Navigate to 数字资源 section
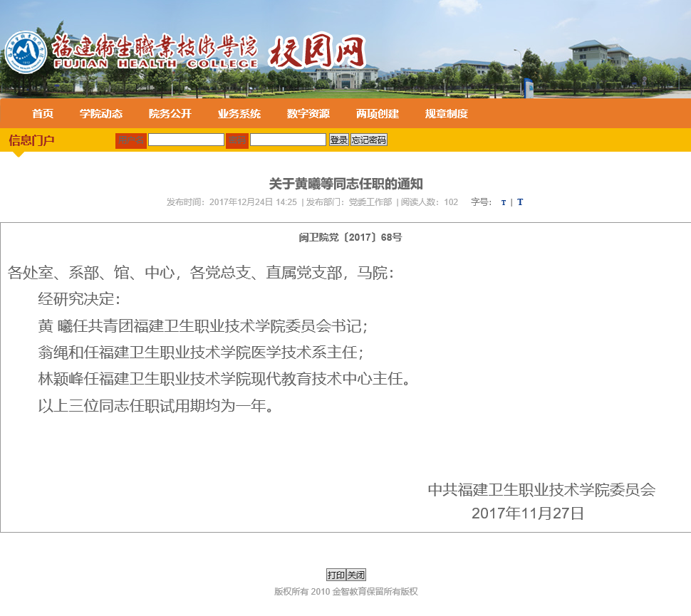This screenshot has height=616, width=691. pos(308,114)
